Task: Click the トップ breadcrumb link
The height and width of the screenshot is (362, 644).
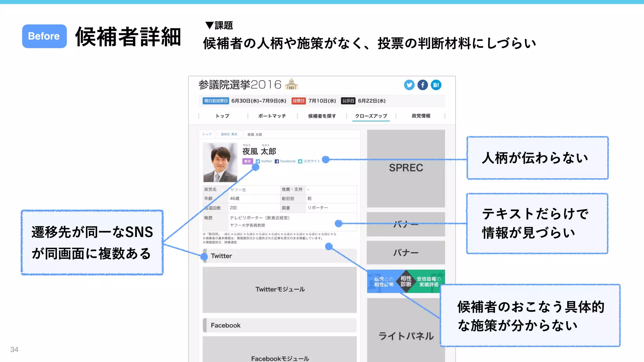Action: coord(207,134)
